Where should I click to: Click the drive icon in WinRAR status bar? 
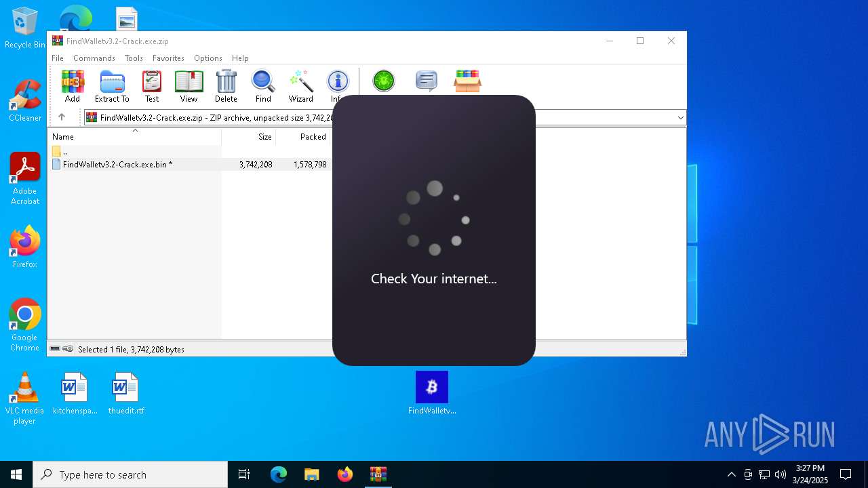55,349
